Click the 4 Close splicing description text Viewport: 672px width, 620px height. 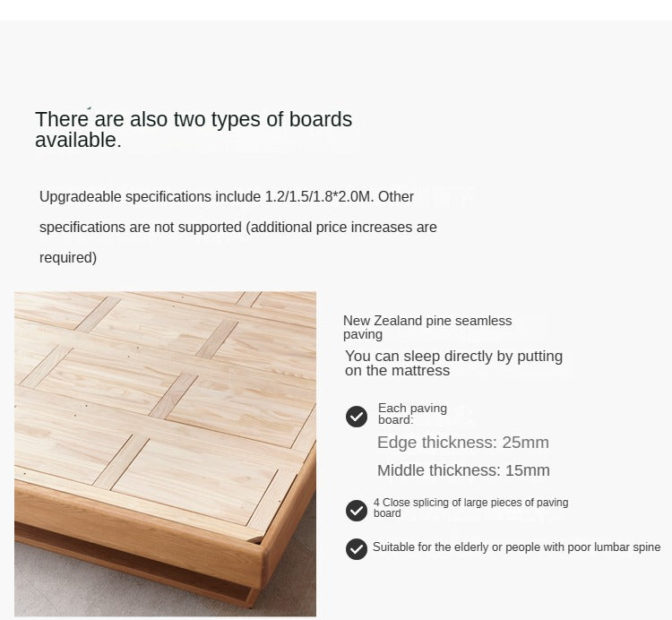[471, 508]
